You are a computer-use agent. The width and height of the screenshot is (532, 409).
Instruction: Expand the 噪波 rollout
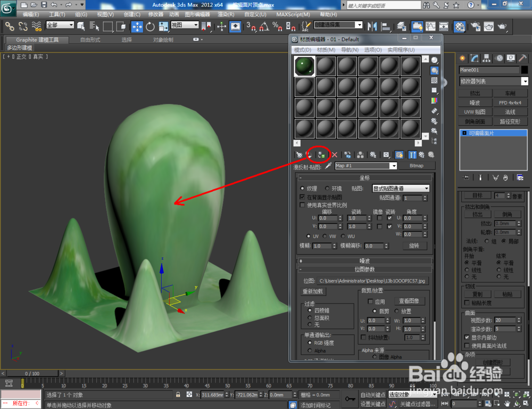(365, 261)
